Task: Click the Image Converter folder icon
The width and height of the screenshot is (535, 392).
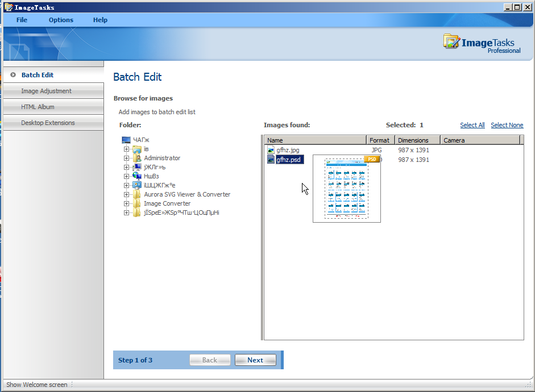Action: pos(137,203)
